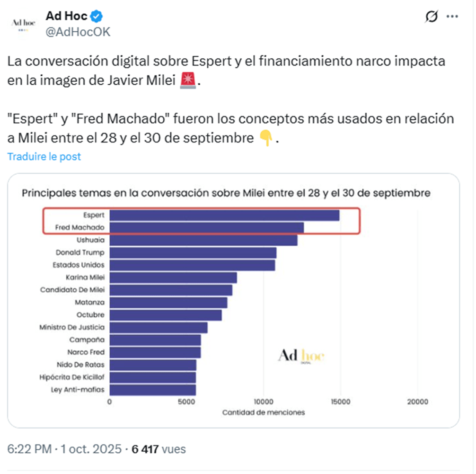This screenshot has width=476, height=474.
Task: Open the @AdHocOK handle link
Action: [x=78, y=32]
